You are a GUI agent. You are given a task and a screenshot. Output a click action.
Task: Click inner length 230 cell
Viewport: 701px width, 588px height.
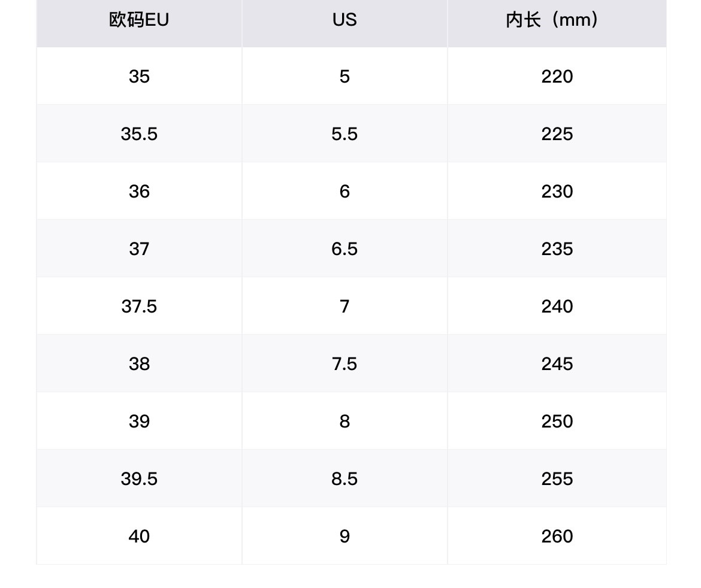click(x=557, y=191)
